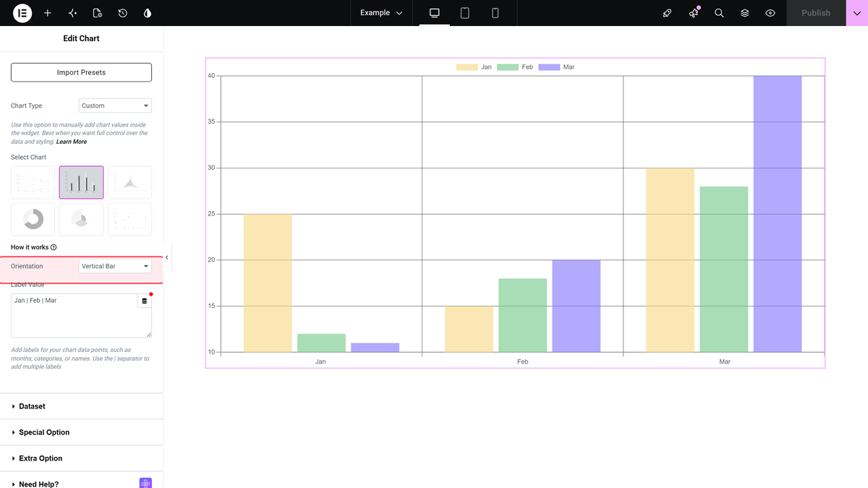Click the purple icon next to Need Help
Viewport: 868px width, 488px height.
tap(145, 484)
